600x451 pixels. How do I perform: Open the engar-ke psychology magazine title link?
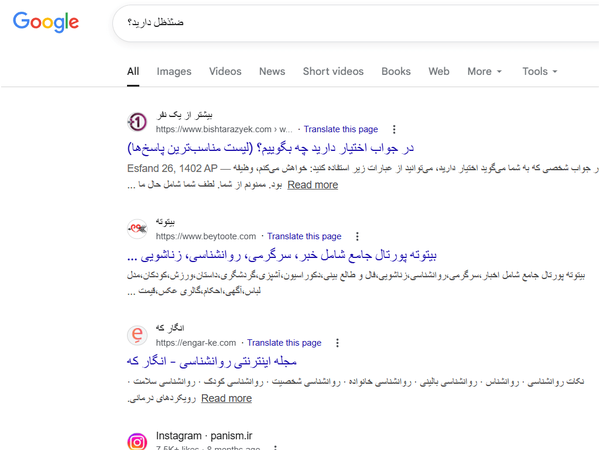point(212,361)
